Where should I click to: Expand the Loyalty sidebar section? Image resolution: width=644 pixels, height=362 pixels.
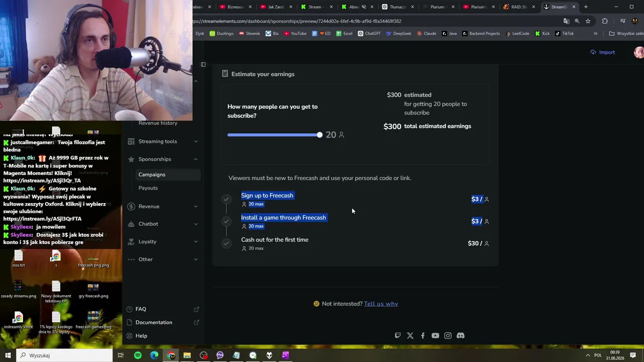(163, 242)
